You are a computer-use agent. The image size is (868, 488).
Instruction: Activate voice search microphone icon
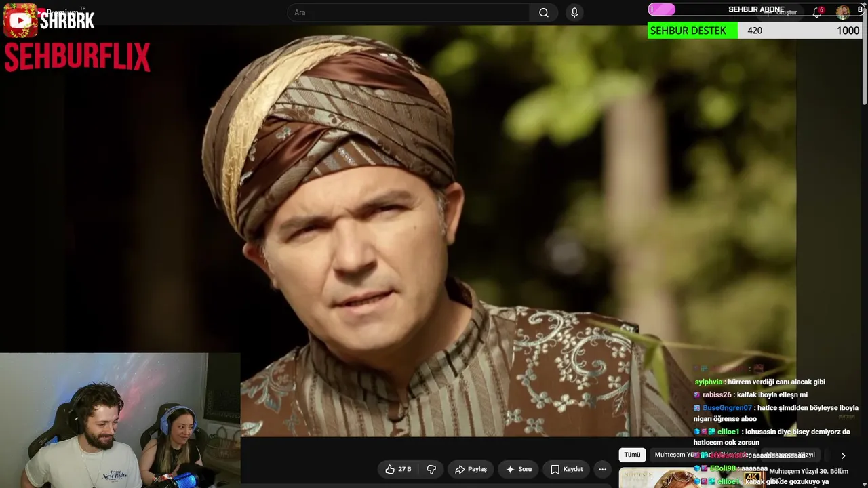pyautogui.click(x=574, y=13)
